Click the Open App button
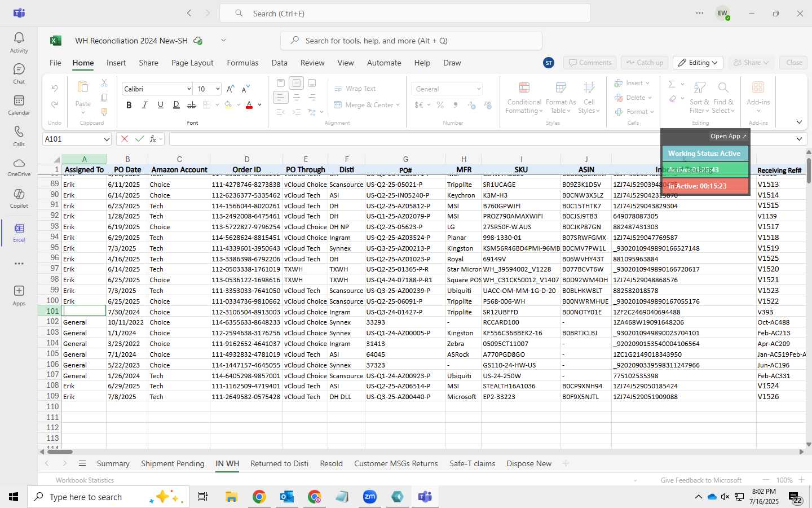 coord(728,136)
